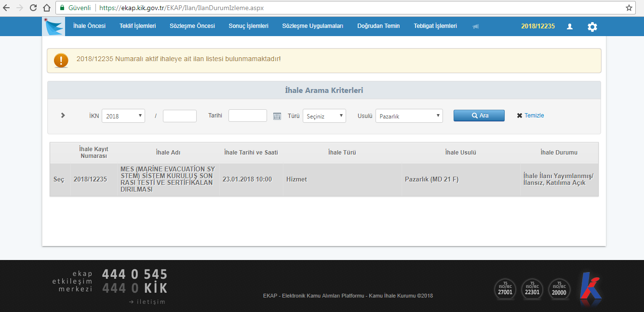Viewport: 644px width, 312px height.
Task: Click the Tarihi date input field
Action: (247, 116)
